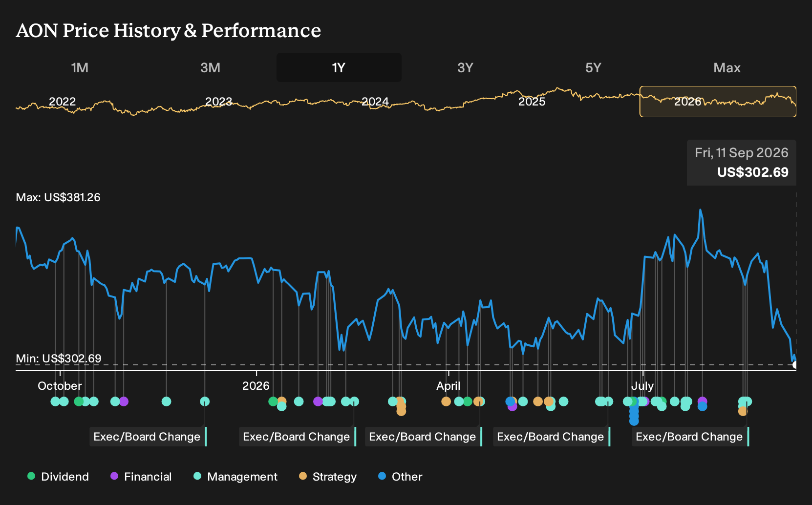812x505 pixels.
Task: Switch to the 3Y time range
Action: point(465,67)
